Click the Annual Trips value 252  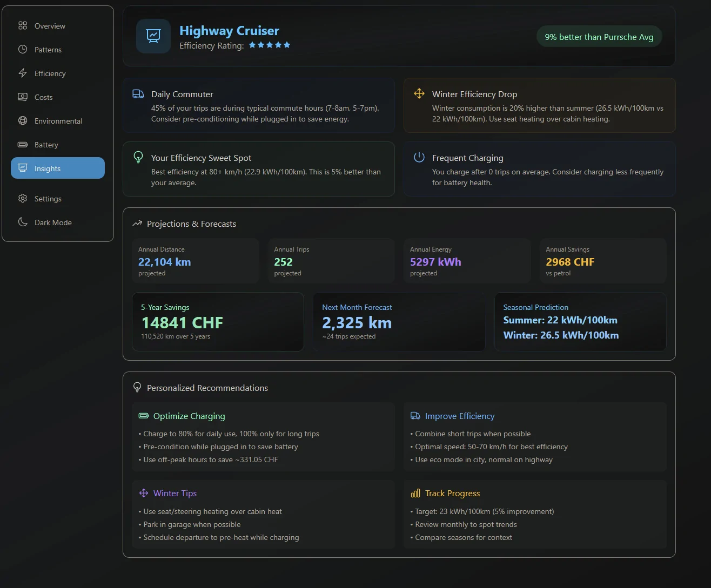click(x=283, y=262)
